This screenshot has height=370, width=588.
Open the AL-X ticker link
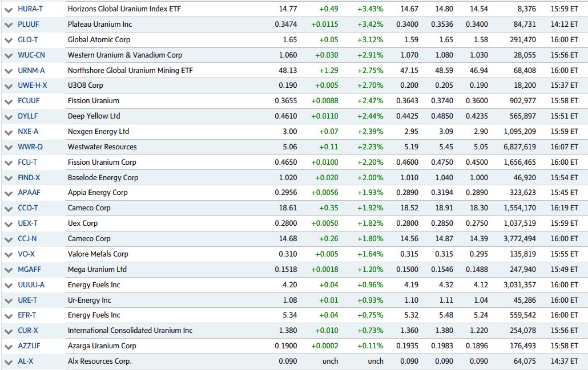(26, 361)
